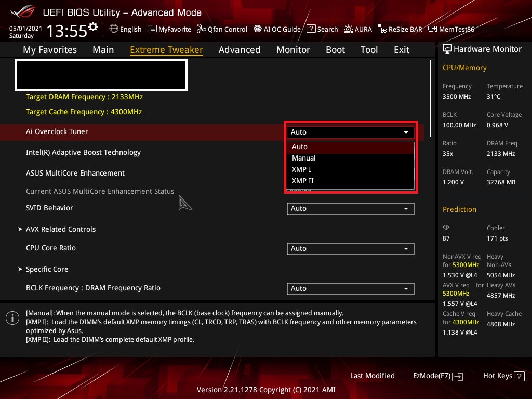Open the SVID Behavior dropdown
The image size is (532, 399).
click(x=350, y=208)
